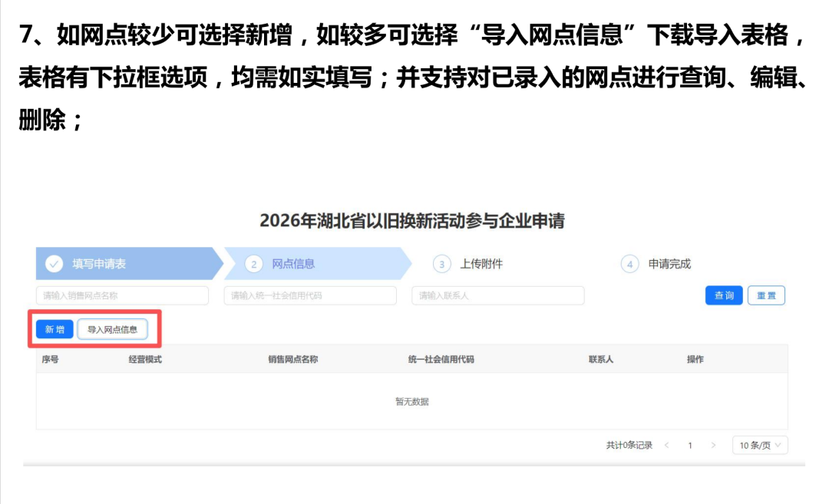Go to next page using right arrow
The width and height of the screenshot is (829, 504).
tap(713, 445)
